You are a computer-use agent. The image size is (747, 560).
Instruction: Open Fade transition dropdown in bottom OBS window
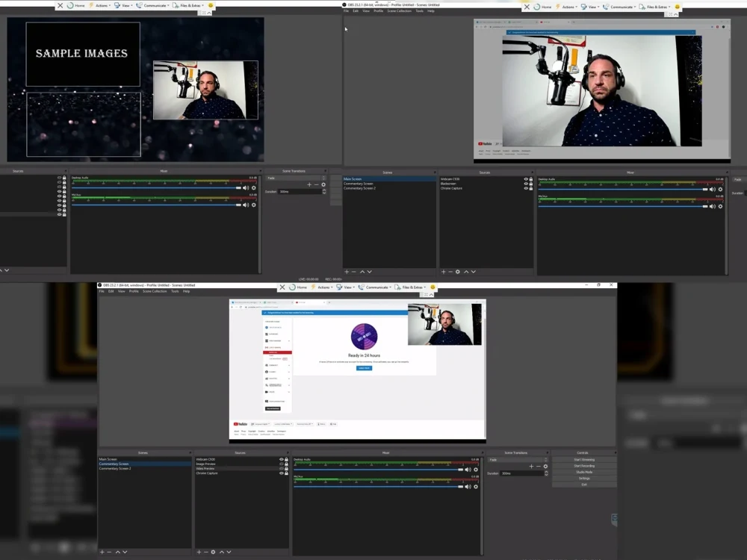coord(518,459)
